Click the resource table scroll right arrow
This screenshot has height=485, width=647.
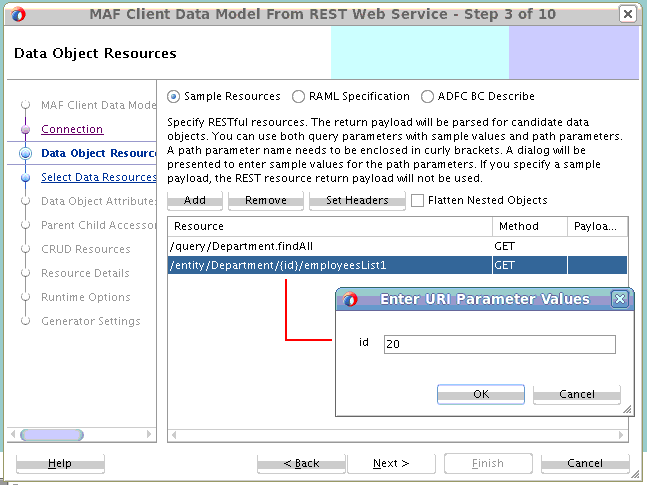621,435
